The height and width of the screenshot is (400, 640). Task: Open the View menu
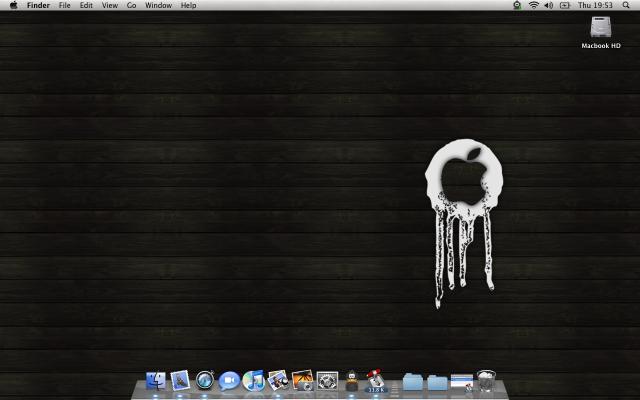pos(109,5)
